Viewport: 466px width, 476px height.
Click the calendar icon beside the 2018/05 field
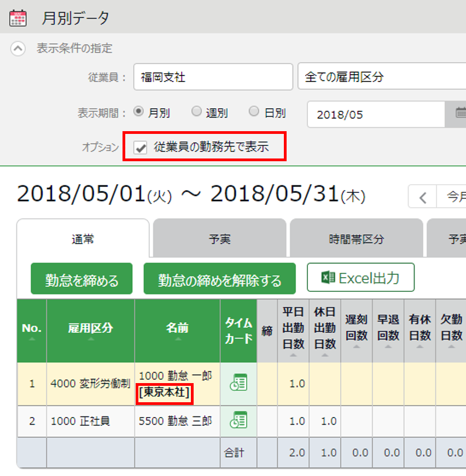[460, 114]
